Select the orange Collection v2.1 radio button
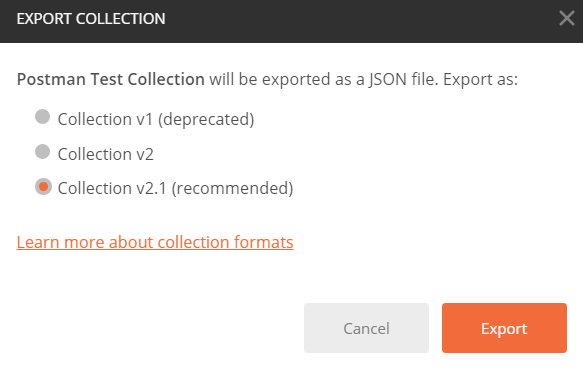Image resolution: width=583 pixels, height=370 pixels. 43,187
